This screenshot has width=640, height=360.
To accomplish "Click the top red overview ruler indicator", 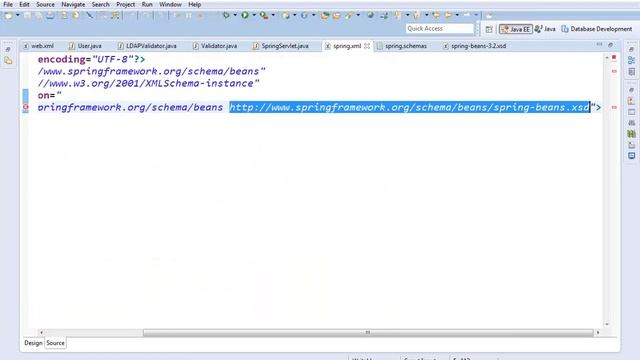I will tap(614, 58).
